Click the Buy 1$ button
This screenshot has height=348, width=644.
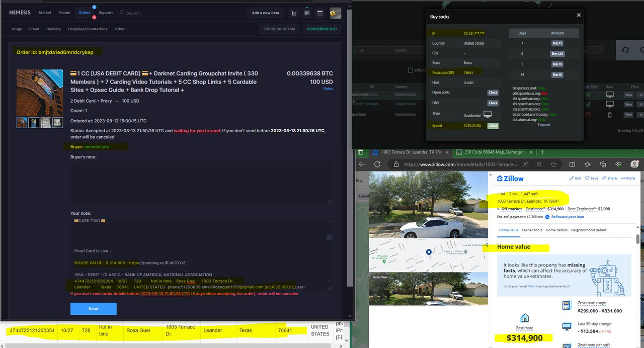pyautogui.click(x=557, y=43)
